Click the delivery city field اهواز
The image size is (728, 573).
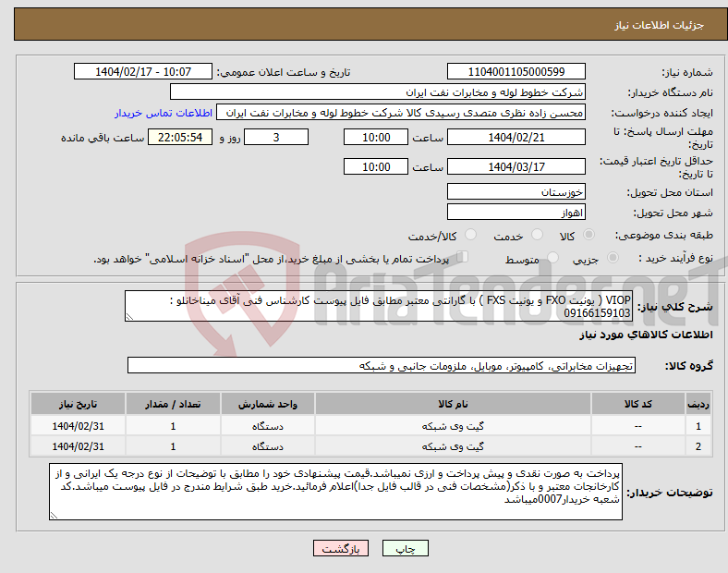tap(516, 213)
